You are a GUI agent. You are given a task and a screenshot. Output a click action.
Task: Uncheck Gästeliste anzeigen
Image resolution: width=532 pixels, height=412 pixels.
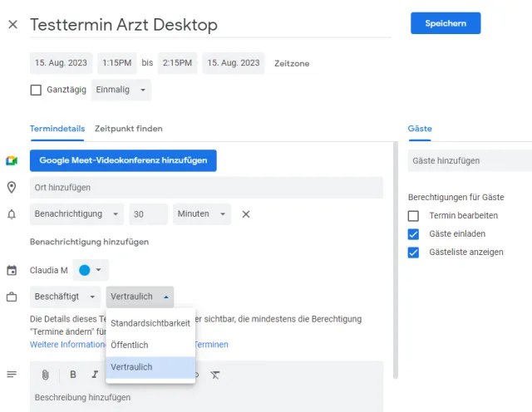click(413, 252)
